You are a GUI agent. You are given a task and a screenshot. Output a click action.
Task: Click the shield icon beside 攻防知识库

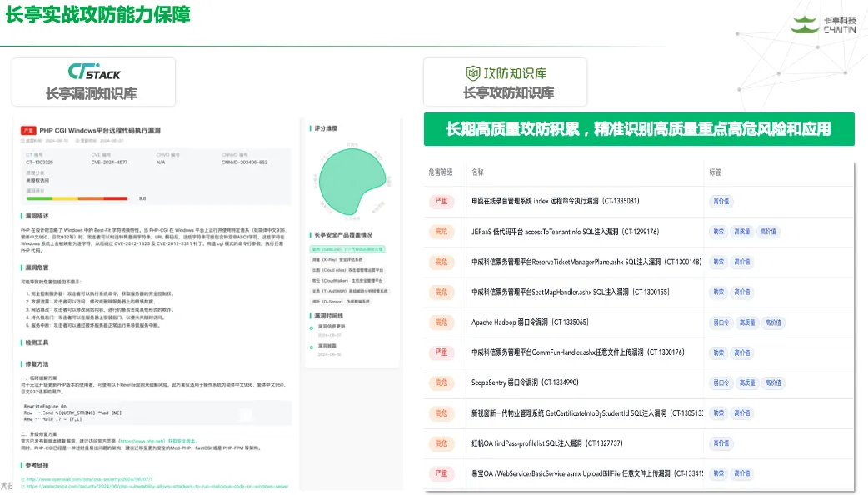pos(473,73)
